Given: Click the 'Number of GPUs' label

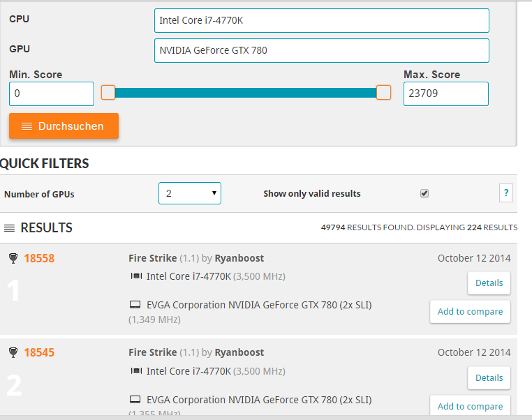Looking at the screenshot, I should pos(39,194).
